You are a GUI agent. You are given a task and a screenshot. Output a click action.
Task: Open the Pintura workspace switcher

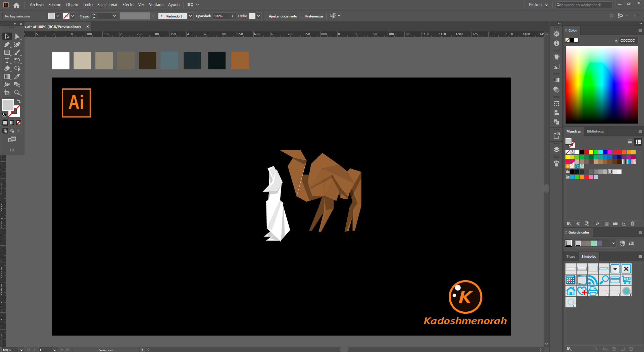(x=538, y=5)
